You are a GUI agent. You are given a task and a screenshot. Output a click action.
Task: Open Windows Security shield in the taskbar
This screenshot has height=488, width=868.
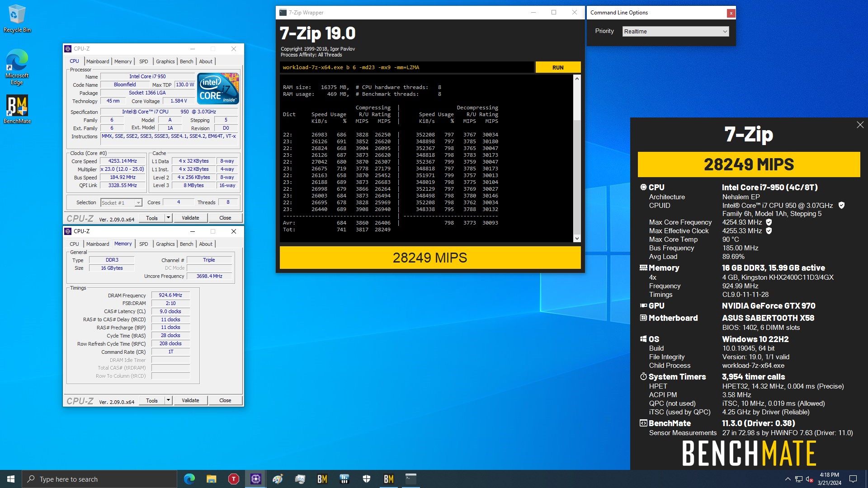(x=367, y=479)
